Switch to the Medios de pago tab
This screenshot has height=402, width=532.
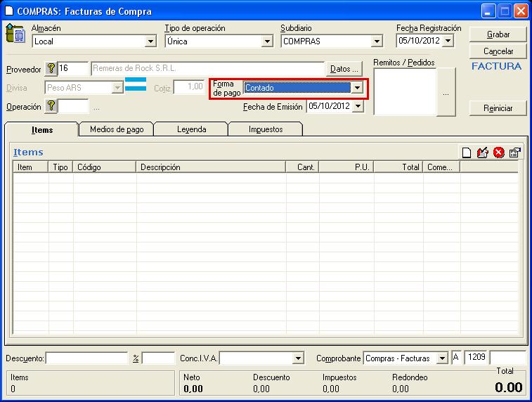click(117, 129)
